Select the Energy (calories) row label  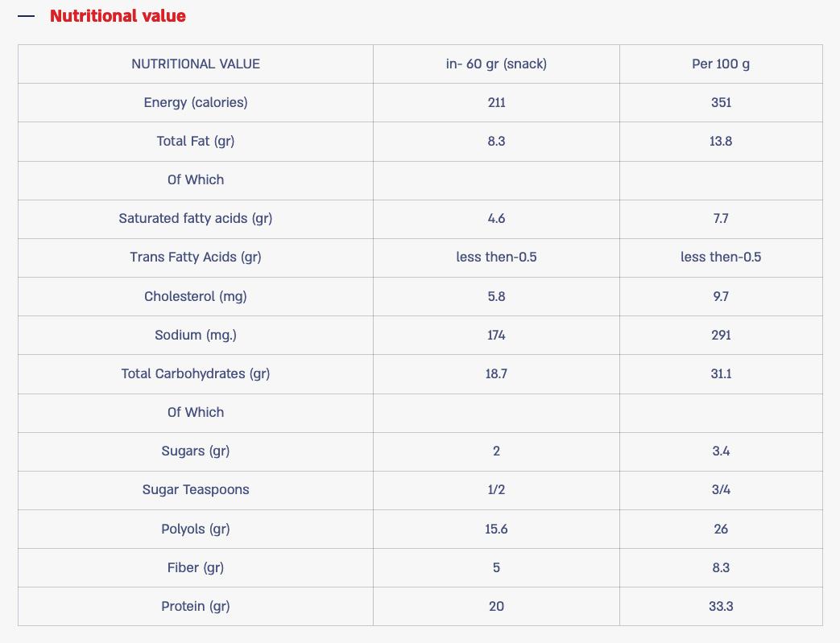(x=196, y=102)
